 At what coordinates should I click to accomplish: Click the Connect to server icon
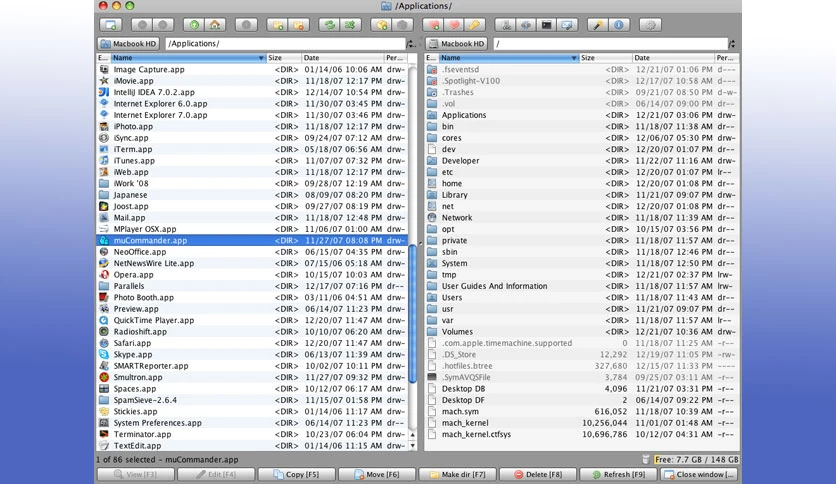[x=505, y=25]
